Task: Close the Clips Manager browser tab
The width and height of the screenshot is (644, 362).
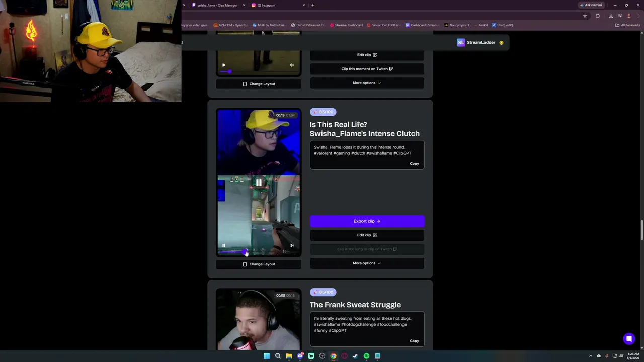Action: pos(244,5)
